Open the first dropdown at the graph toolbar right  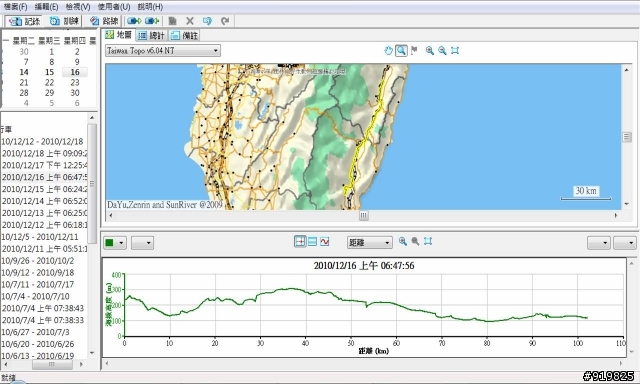coord(599,243)
